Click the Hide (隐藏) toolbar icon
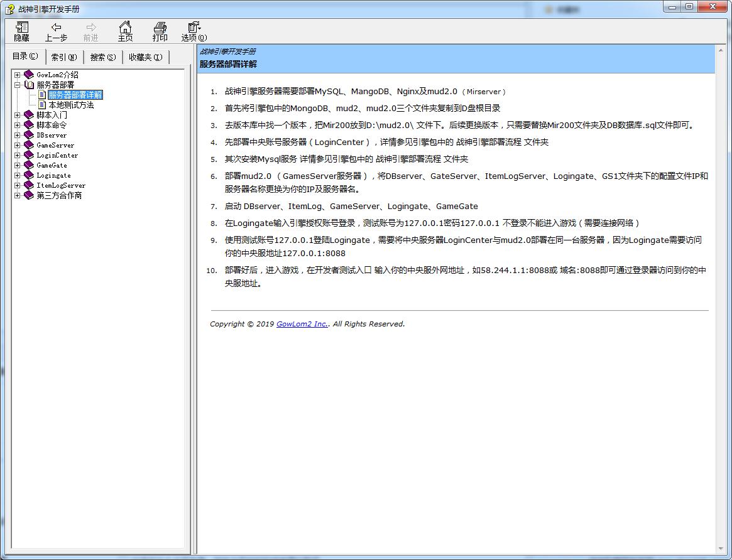The width and height of the screenshot is (732, 560). pyautogui.click(x=22, y=28)
